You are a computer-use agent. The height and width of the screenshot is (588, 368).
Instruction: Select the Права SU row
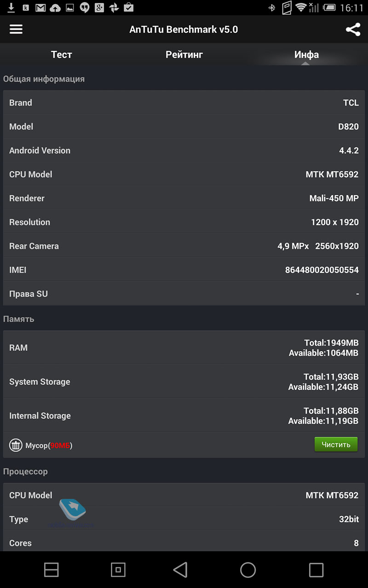tap(184, 294)
